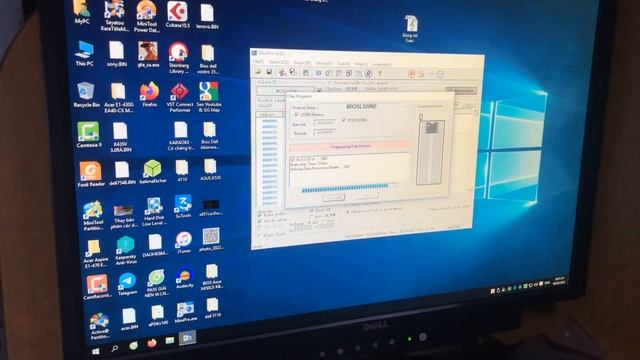
Task: Launch the Cubase 10.5 shortcut
Action: (x=178, y=14)
